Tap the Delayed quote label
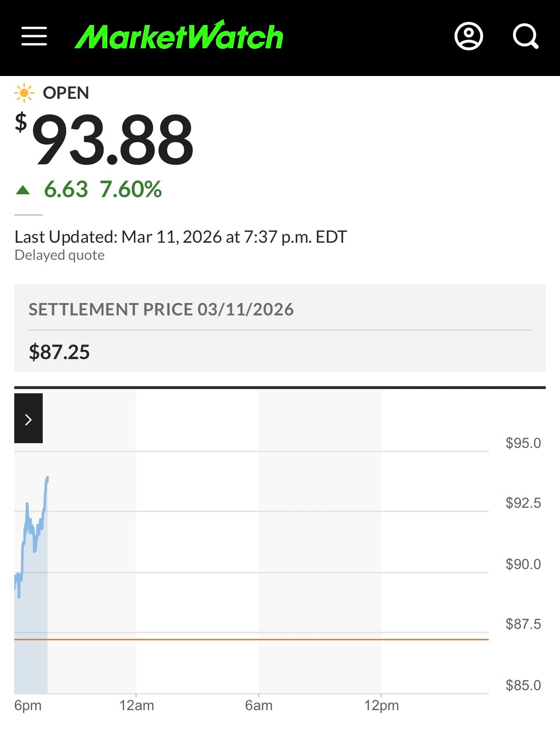The width and height of the screenshot is (560, 741). [59, 256]
